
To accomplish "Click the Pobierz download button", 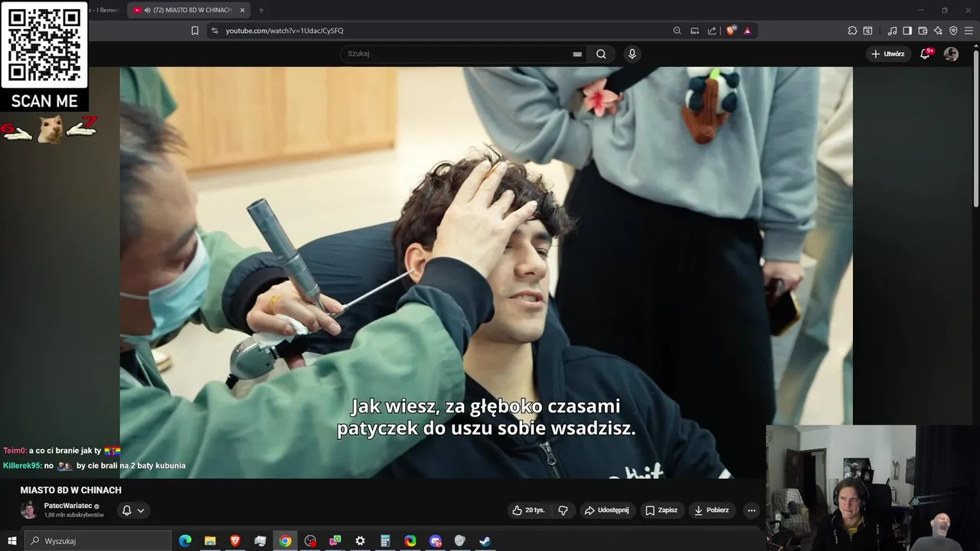I will [711, 510].
